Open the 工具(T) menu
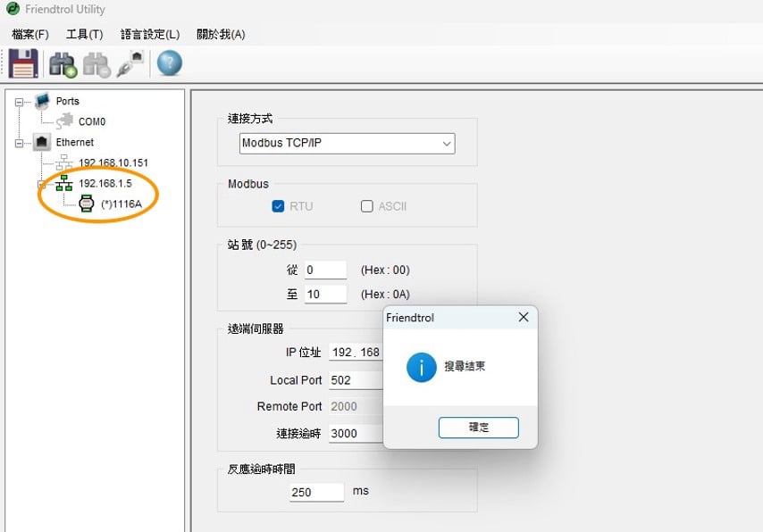The image size is (763, 532). click(84, 34)
